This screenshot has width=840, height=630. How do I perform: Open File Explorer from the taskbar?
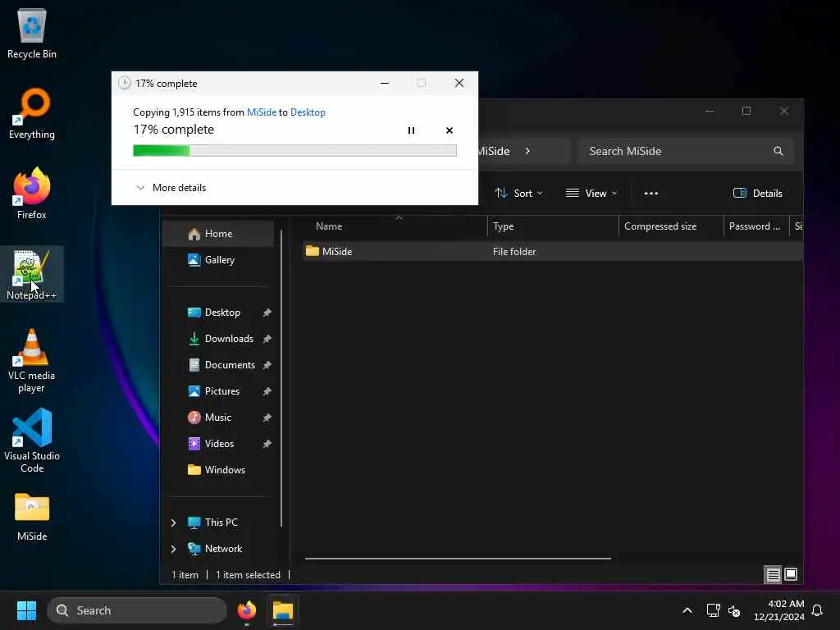tap(282, 610)
